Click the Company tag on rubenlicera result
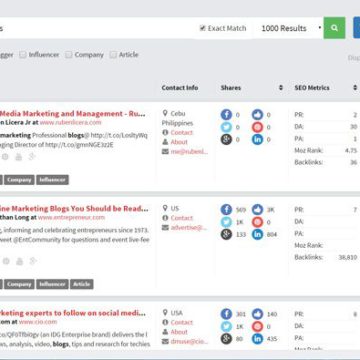This screenshot has width=360, height=360. [19, 180]
